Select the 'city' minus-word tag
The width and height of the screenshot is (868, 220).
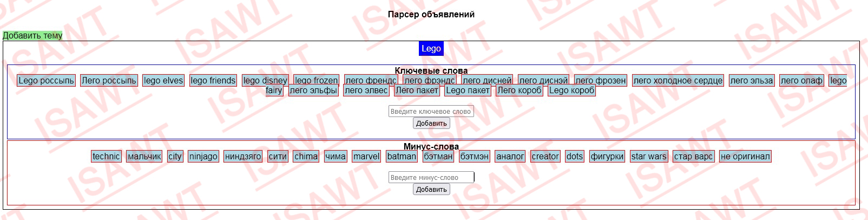click(x=175, y=156)
